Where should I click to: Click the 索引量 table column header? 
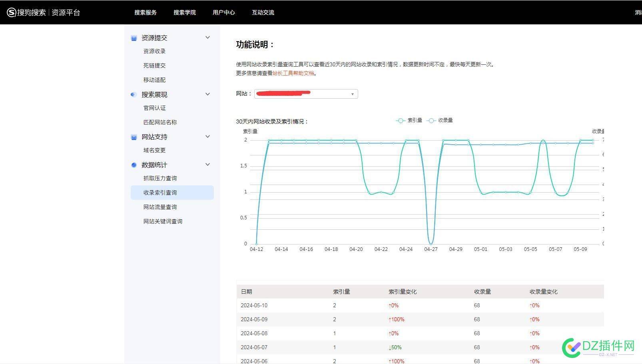341,292
